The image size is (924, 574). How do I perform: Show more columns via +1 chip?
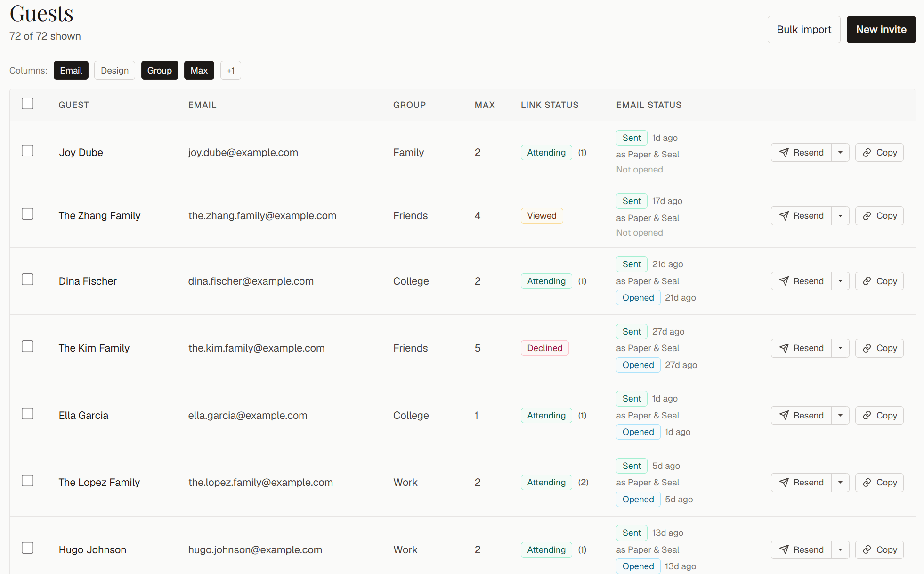[231, 70]
